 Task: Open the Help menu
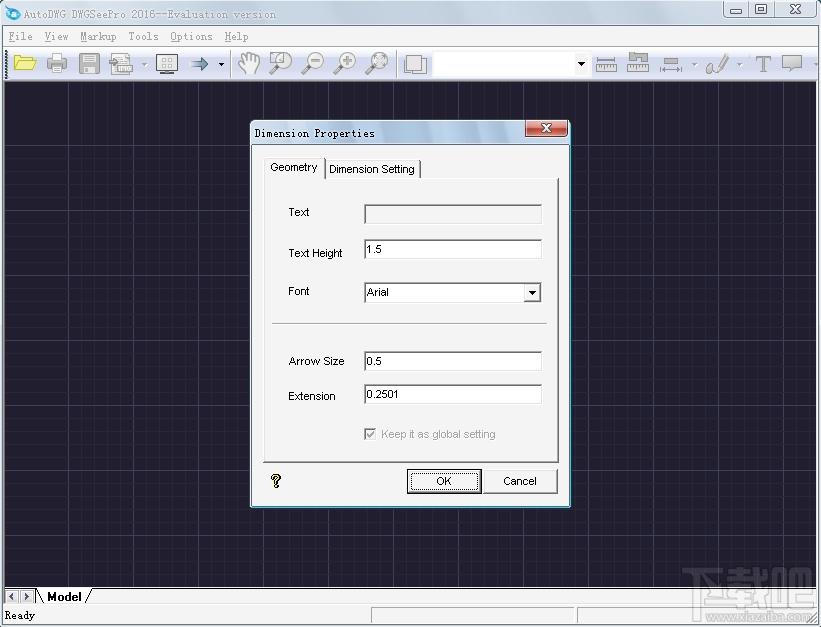point(236,37)
